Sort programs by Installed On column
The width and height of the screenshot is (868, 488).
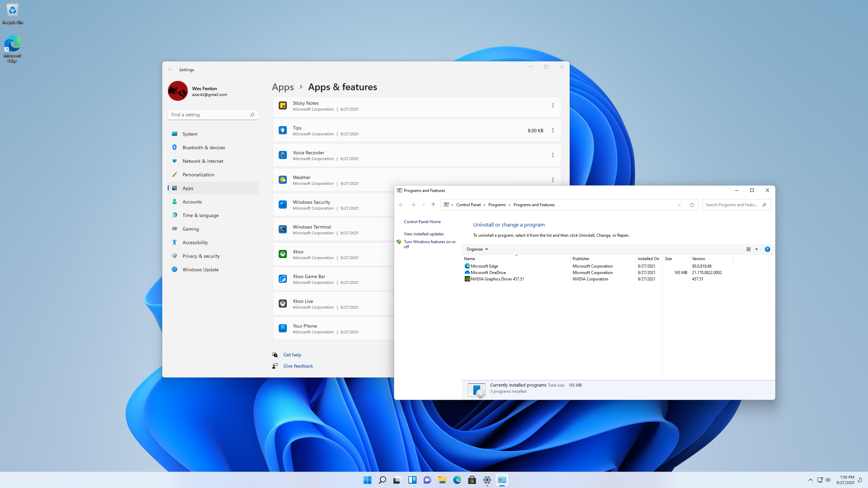tap(648, 259)
